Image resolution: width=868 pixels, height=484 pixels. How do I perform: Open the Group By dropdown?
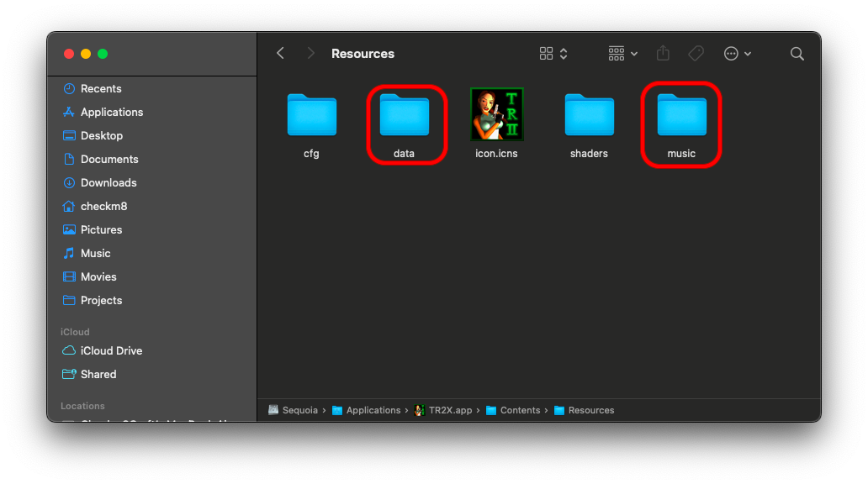coord(622,54)
